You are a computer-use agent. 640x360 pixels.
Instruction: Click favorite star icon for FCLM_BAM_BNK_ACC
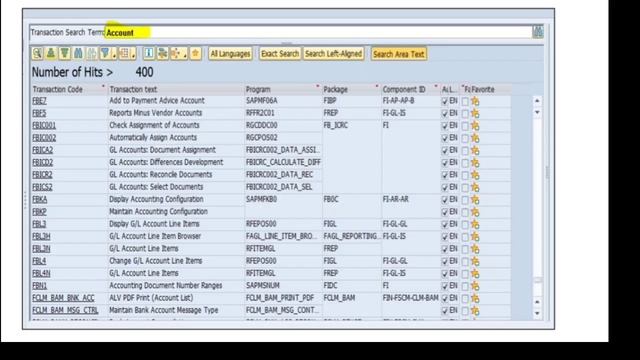[475, 298]
